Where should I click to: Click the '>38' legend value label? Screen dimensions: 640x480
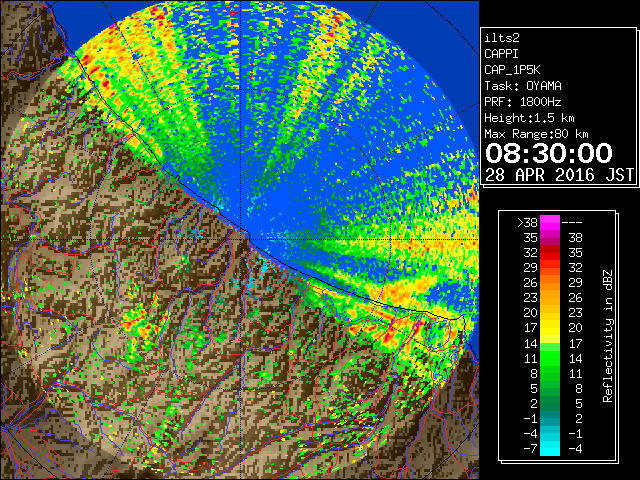point(527,223)
